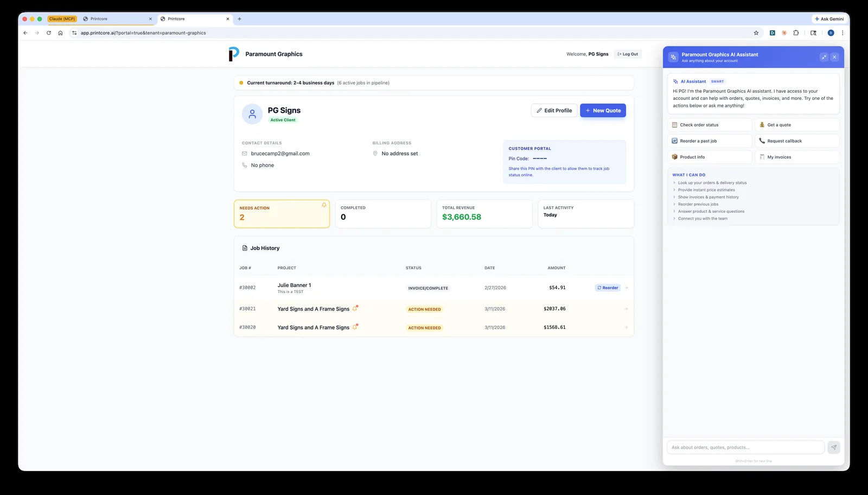The image size is (868, 495).
Task: Open job #30021 via its arrow icon
Action: click(626, 309)
